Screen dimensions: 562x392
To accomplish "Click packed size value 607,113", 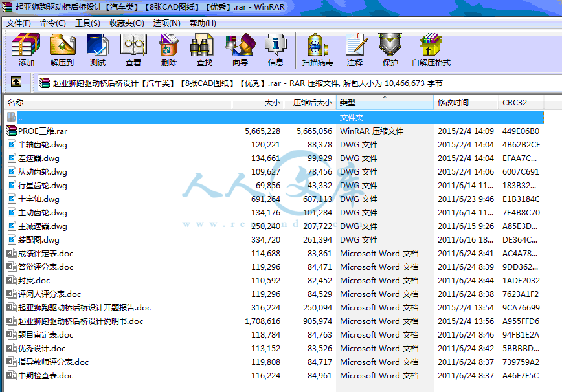I will coord(317,199).
